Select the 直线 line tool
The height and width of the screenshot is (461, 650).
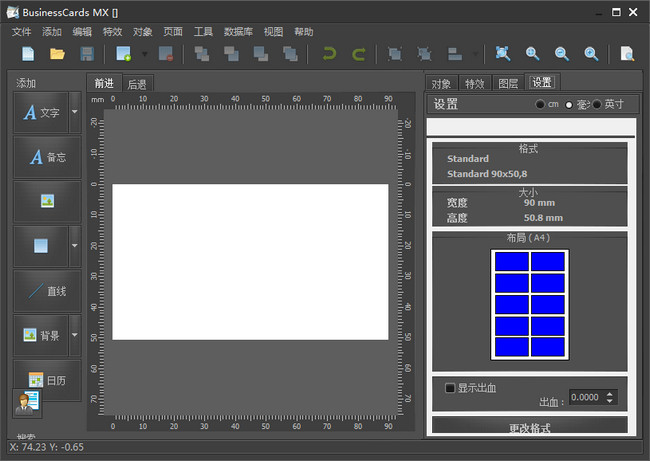click(47, 290)
